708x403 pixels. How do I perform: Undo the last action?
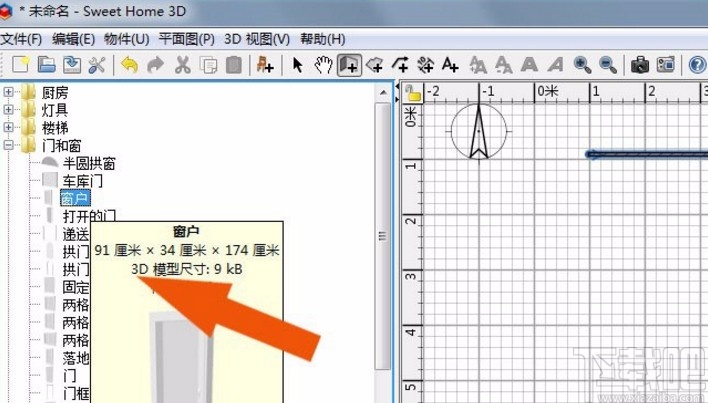click(130, 65)
